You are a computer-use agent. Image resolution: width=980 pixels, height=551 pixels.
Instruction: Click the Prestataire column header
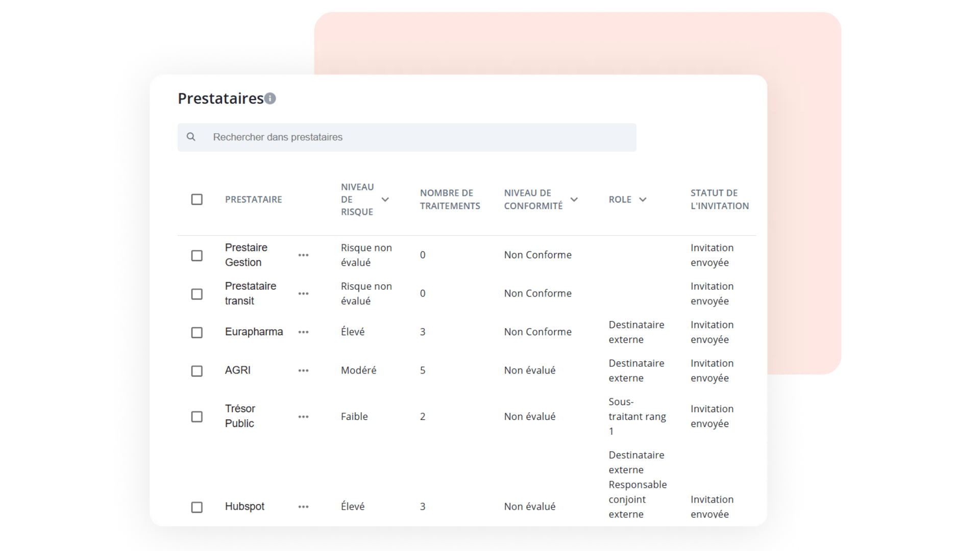click(x=253, y=199)
